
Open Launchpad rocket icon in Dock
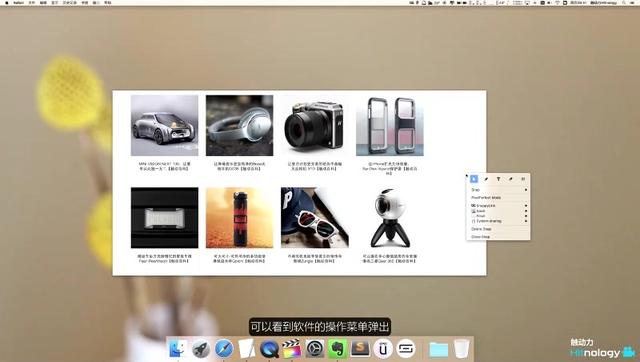pyautogui.click(x=201, y=349)
